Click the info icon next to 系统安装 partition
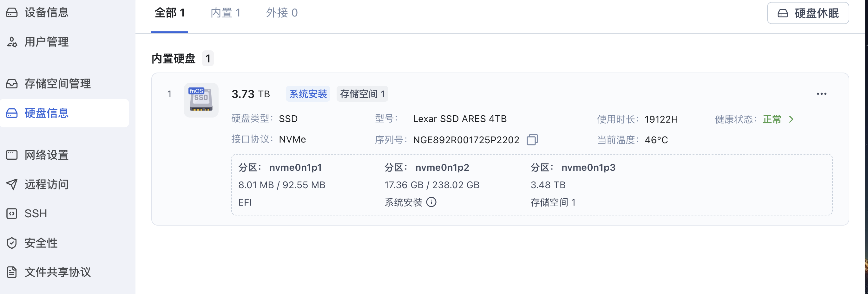 431,202
